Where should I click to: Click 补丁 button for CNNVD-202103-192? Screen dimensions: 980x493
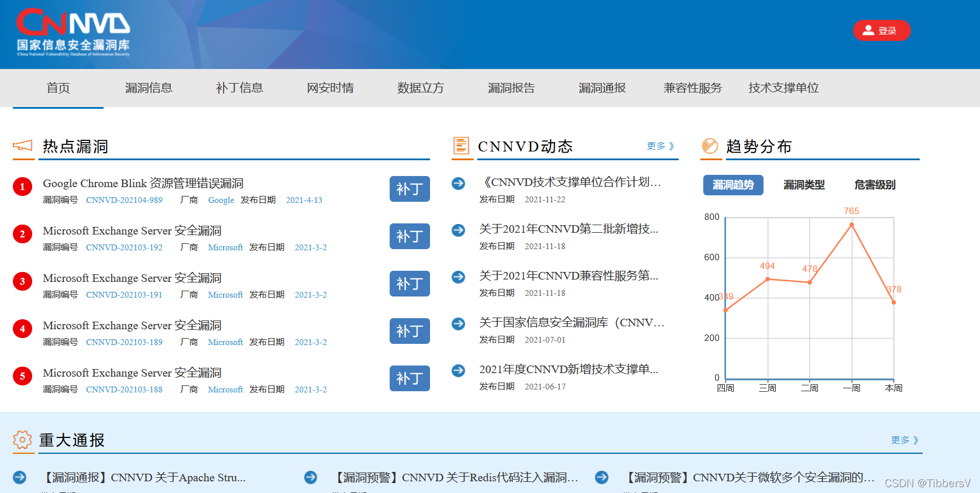click(410, 236)
